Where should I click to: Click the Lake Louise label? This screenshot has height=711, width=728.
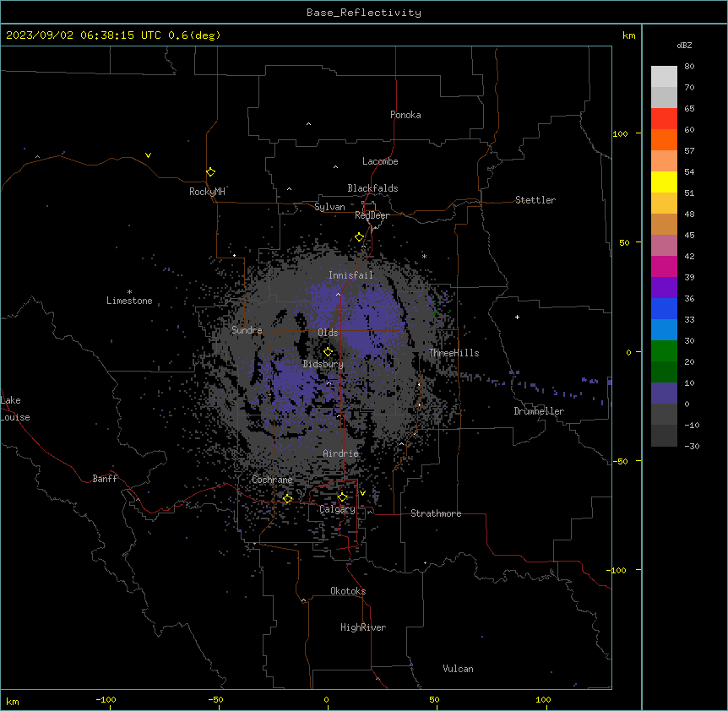point(15,409)
